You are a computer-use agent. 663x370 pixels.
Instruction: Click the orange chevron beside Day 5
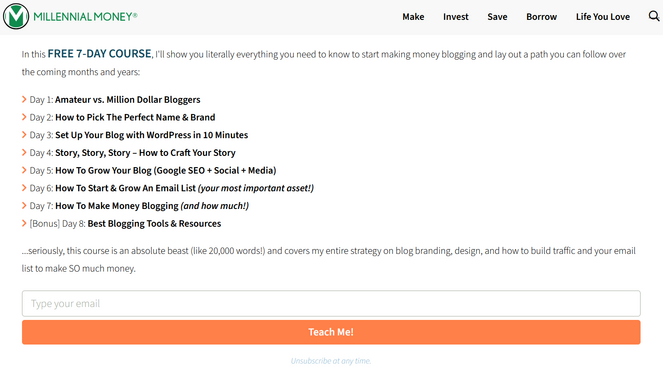24,170
